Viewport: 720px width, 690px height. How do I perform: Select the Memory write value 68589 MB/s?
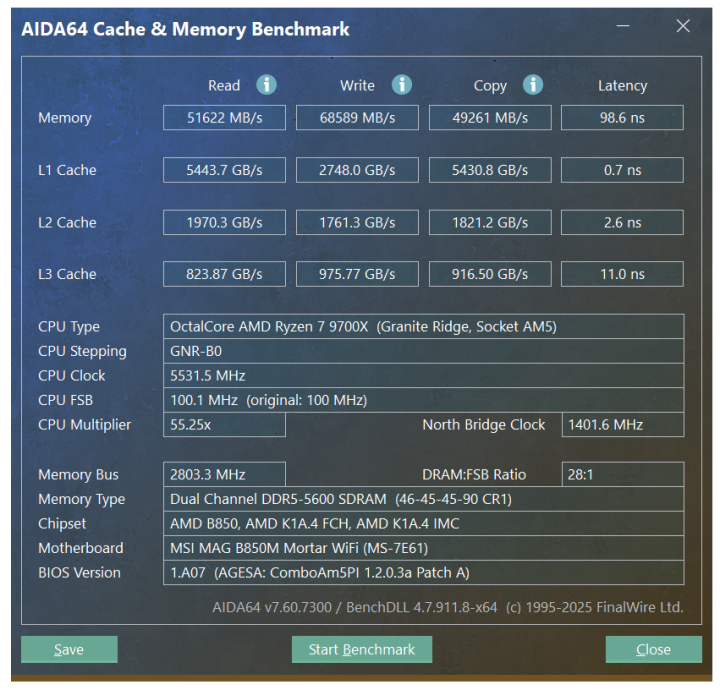click(x=357, y=118)
